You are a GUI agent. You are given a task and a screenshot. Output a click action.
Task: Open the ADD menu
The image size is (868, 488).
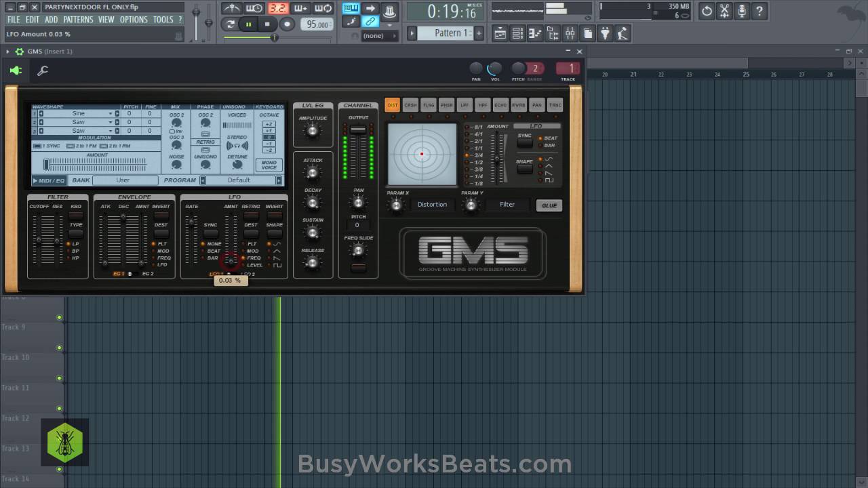(52, 20)
